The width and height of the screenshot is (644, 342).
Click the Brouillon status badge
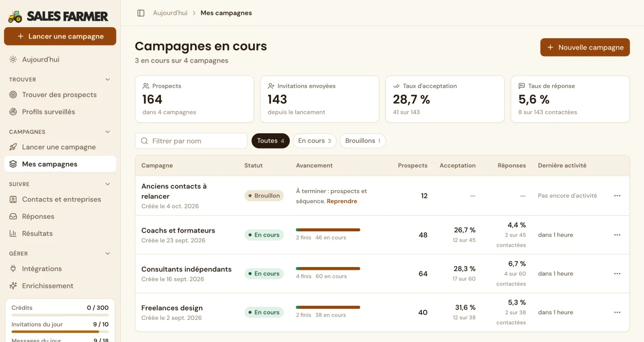pyautogui.click(x=264, y=196)
